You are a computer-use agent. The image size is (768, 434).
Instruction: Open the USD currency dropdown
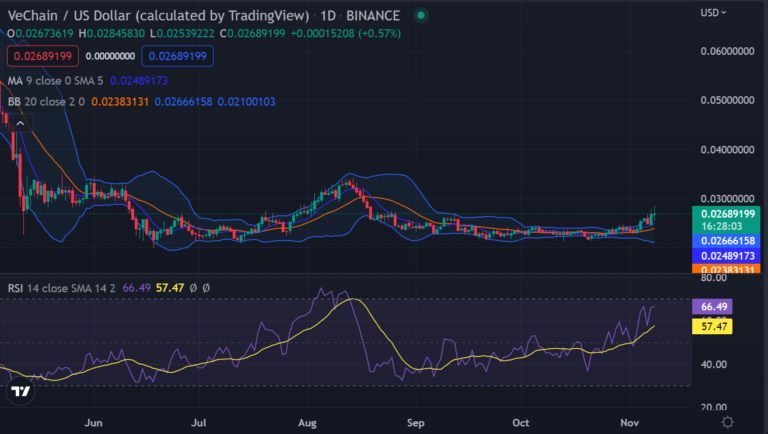pos(713,13)
